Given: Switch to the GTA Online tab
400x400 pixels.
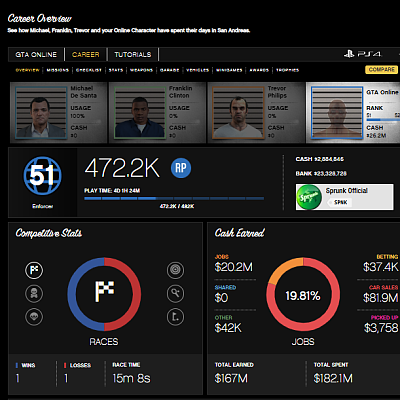Looking at the screenshot, I should click(x=36, y=55).
